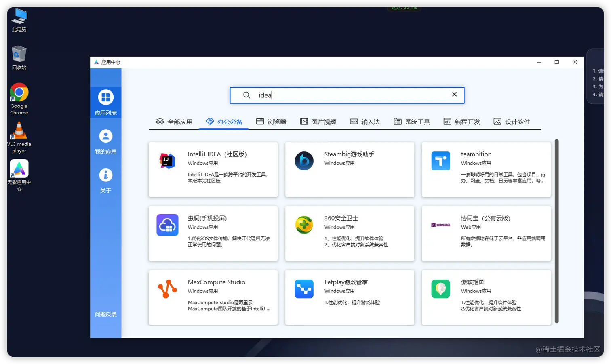Switch to the 图片视频 tab

click(x=318, y=122)
